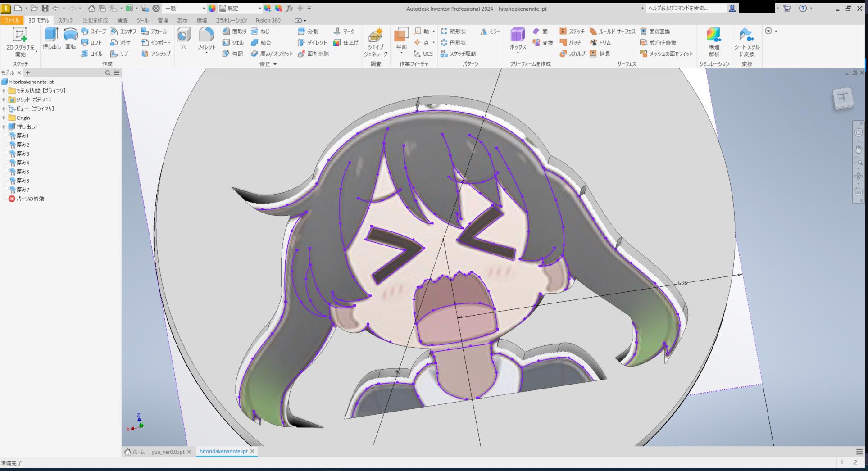Close the hitoridakenannte.ipt document tab
This screenshot has width=868, height=471.
(x=252, y=451)
